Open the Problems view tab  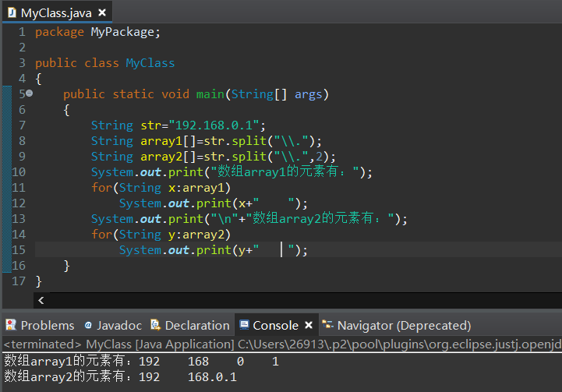point(40,325)
